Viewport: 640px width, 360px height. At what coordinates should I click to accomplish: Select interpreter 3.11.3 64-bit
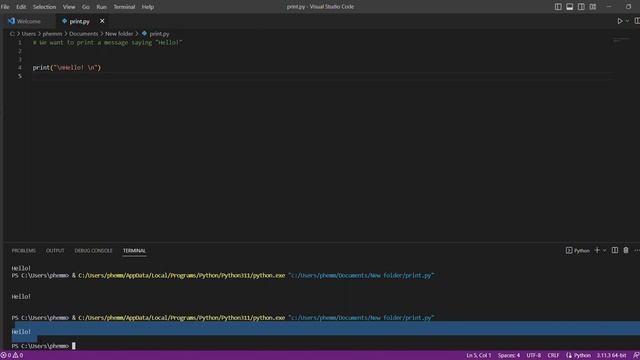611,356
